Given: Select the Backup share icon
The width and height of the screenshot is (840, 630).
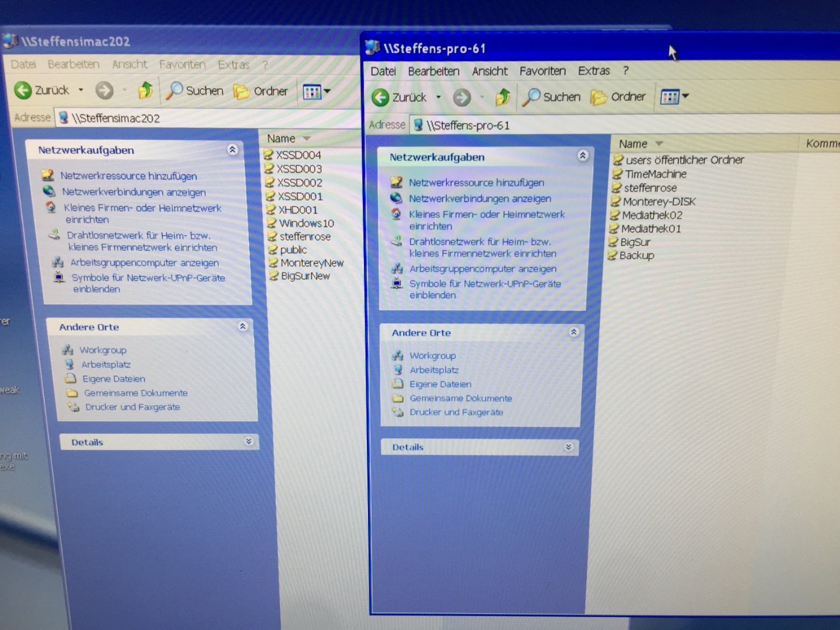Looking at the screenshot, I should pyautogui.click(x=612, y=256).
